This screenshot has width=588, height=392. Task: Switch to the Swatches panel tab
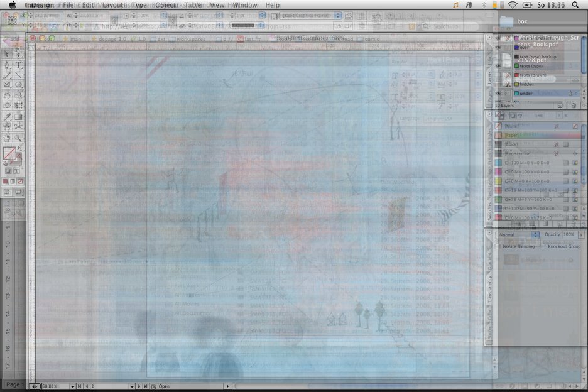[x=489, y=212]
